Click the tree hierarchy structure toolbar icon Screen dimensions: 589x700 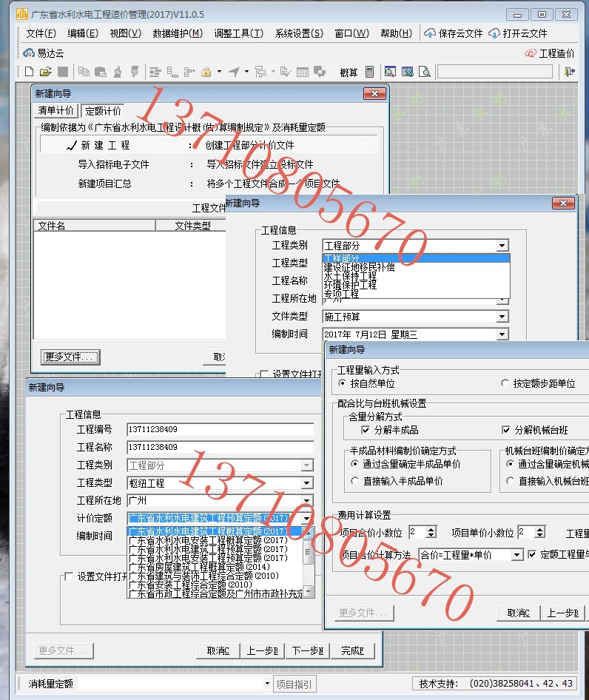[x=260, y=72]
